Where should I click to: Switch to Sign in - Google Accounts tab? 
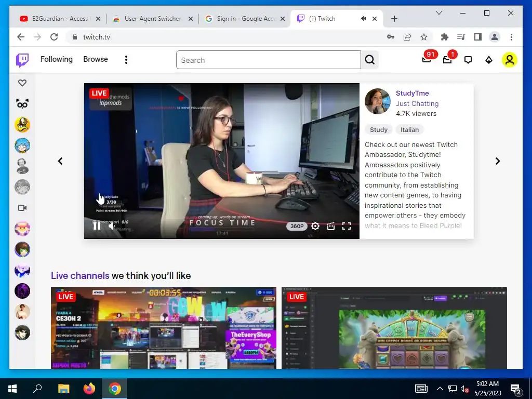pyautogui.click(x=245, y=19)
